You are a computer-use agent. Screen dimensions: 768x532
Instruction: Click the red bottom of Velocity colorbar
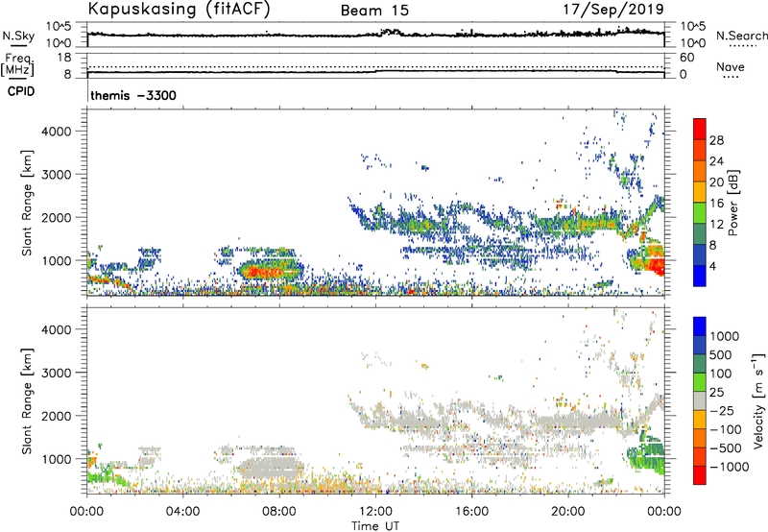700,475
